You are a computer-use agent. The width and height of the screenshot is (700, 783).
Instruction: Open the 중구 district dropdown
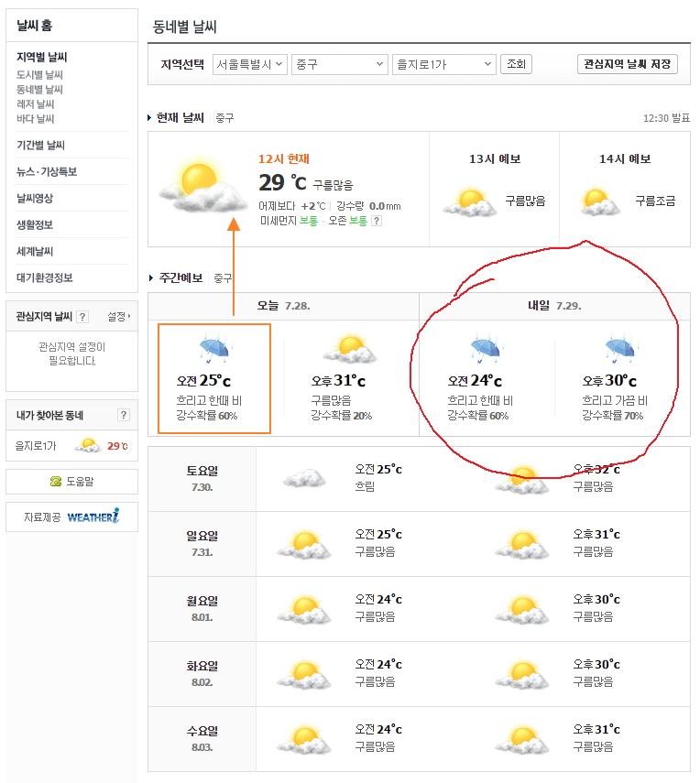tap(339, 64)
